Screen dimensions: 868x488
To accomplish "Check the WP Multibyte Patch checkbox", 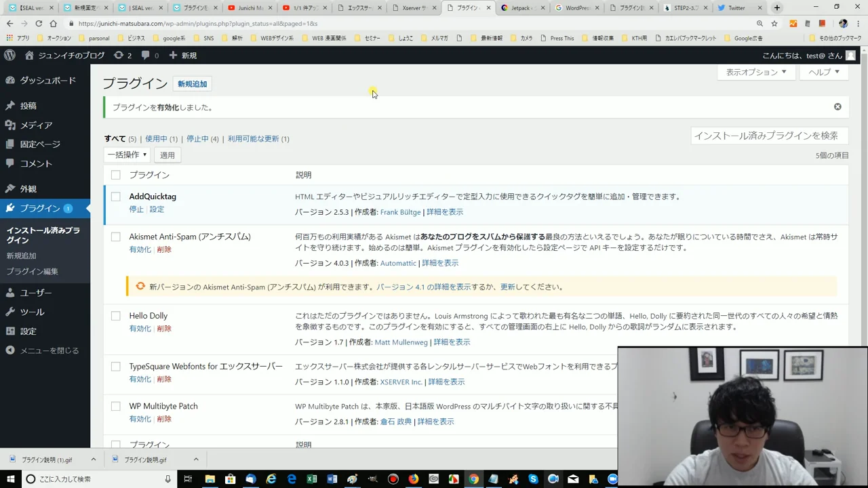I will pos(115,406).
